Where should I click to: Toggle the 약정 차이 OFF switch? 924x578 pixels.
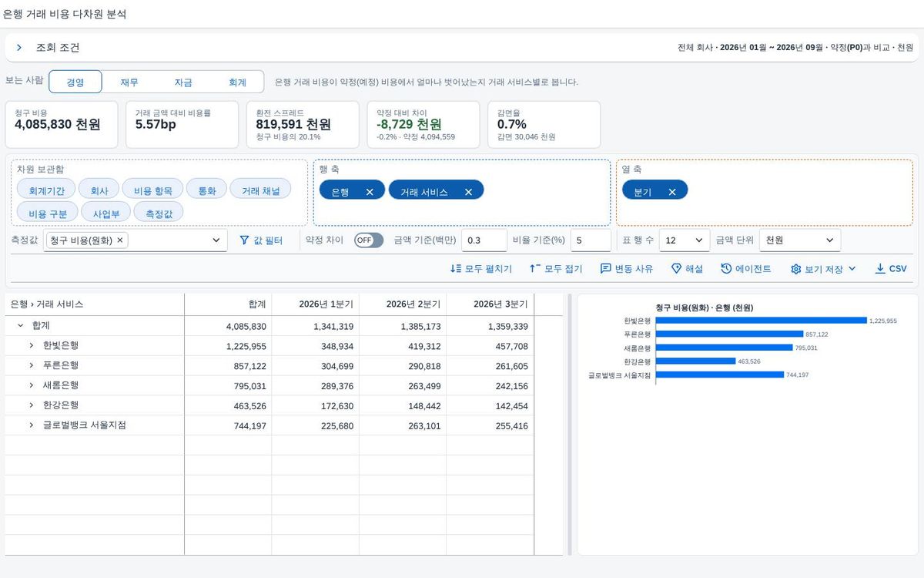click(369, 240)
